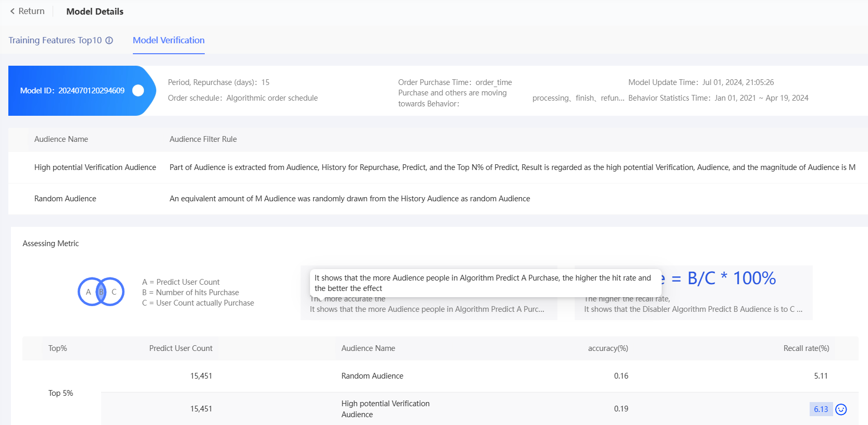Go back using the Return link
868x425 pixels.
tap(28, 11)
